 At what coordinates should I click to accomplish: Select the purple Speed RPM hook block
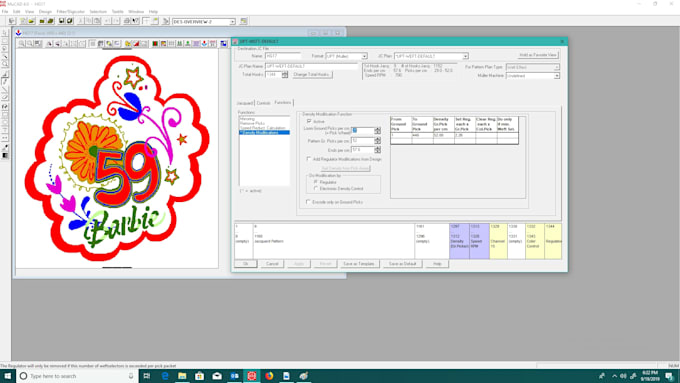479,241
